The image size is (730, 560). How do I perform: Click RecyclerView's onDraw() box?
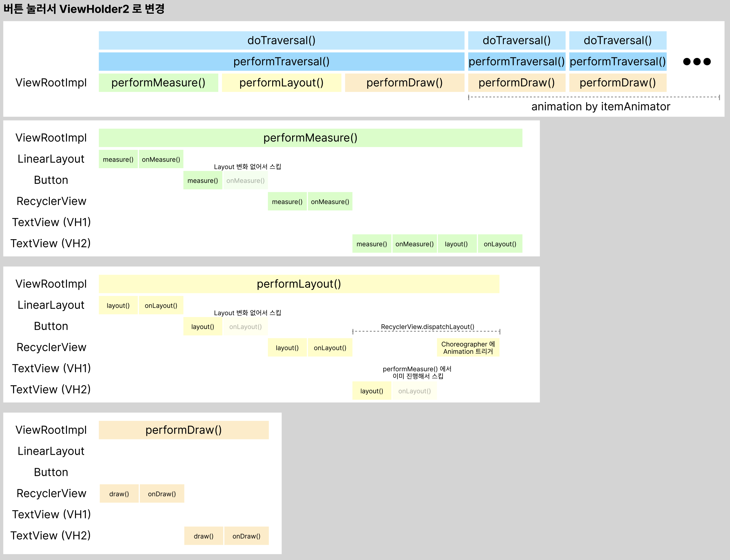click(x=162, y=494)
